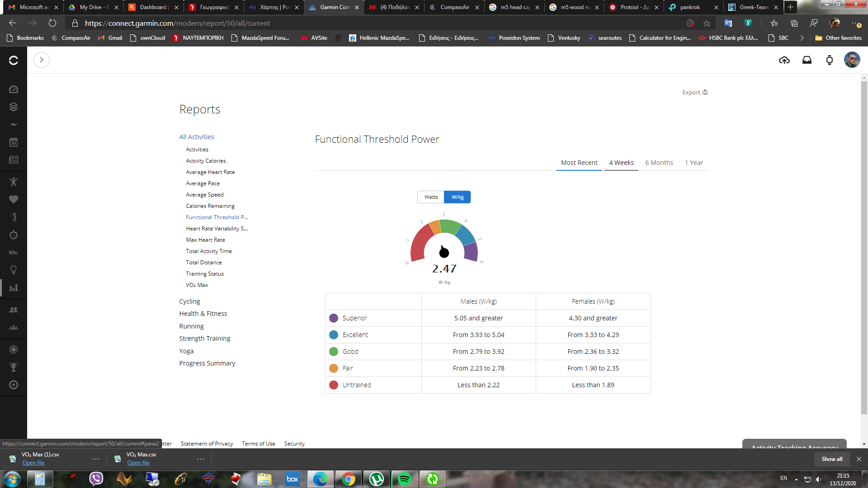Open the trophy challenges icon

tap(14, 367)
